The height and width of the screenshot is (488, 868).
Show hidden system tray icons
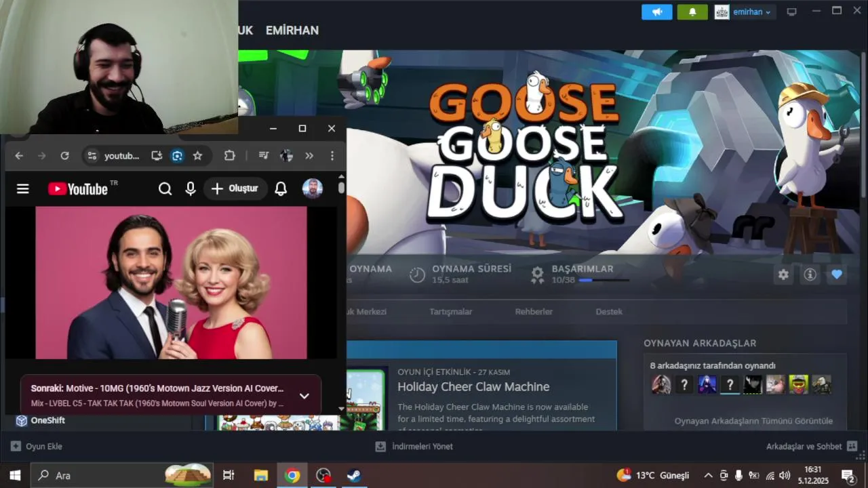tap(708, 475)
